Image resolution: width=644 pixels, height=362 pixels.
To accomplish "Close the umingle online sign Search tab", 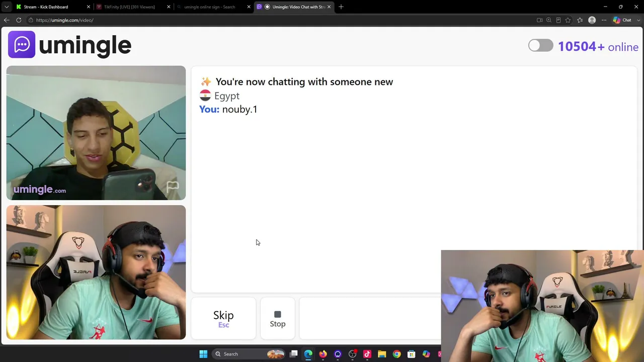I will click(249, 7).
